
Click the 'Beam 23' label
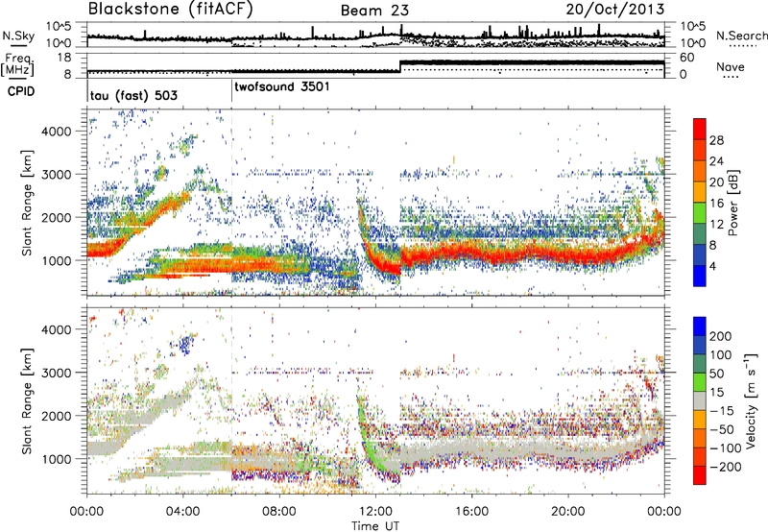(374, 11)
